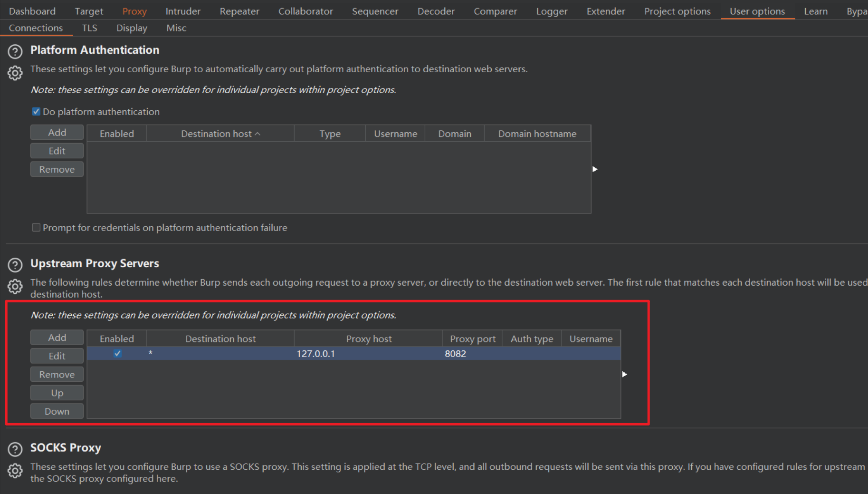Open the Target tab
868x494 pixels.
tap(89, 11)
